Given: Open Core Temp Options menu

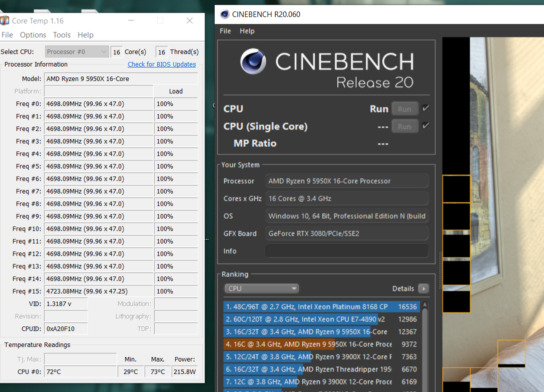Looking at the screenshot, I should tap(33, 35).
